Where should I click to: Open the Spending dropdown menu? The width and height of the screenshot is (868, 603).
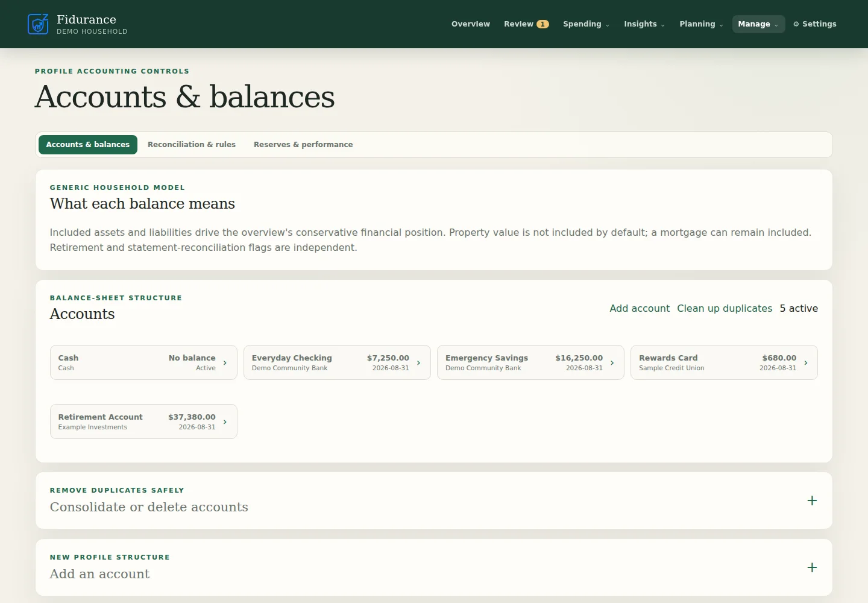[586, 24]
